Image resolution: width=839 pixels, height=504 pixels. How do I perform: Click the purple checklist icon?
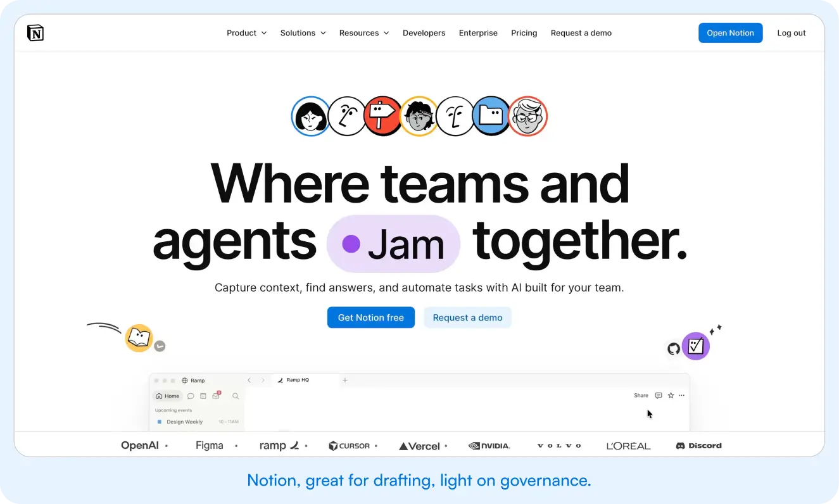coord(696,346)
